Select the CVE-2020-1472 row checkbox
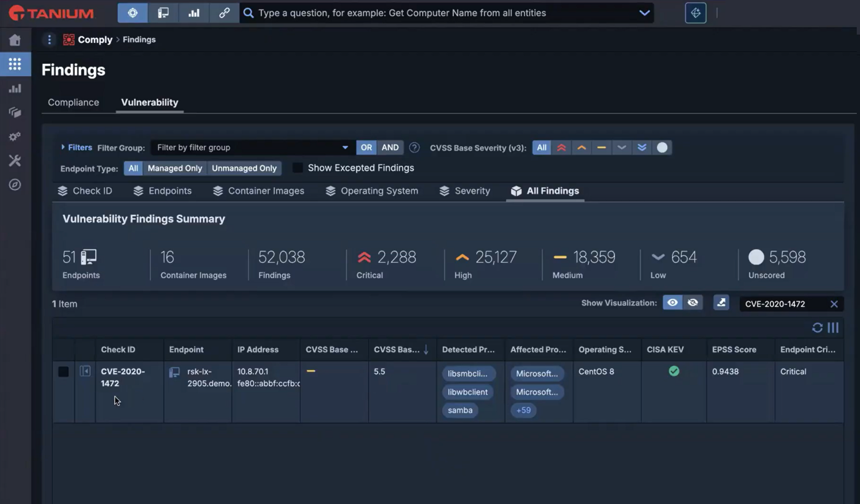The width and height of the screenshot is (860, 504). click(63, 372)
